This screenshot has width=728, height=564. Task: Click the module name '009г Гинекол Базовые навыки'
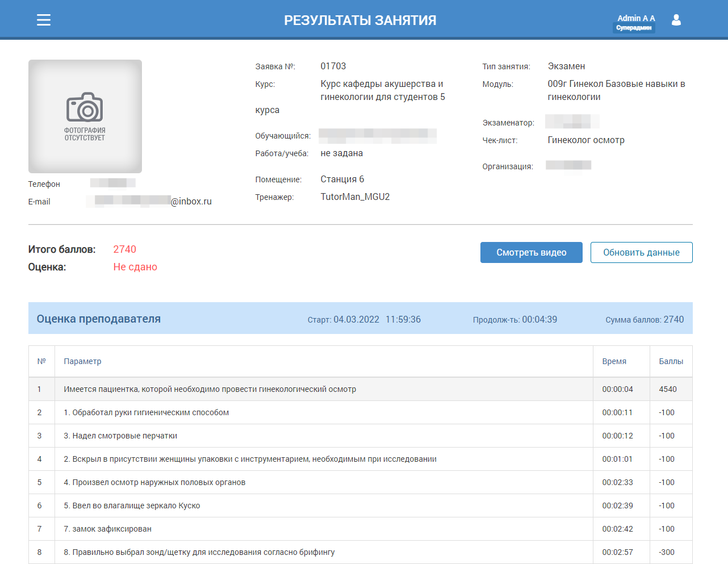click(x=617, y=90)
